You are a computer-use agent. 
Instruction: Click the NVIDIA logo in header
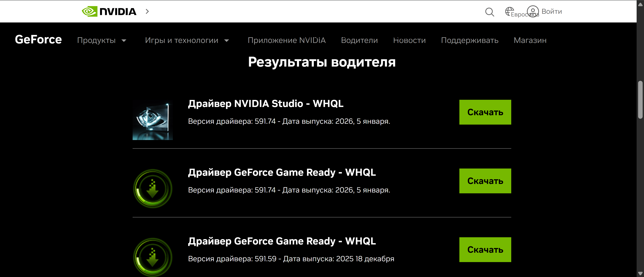(109, 12)
